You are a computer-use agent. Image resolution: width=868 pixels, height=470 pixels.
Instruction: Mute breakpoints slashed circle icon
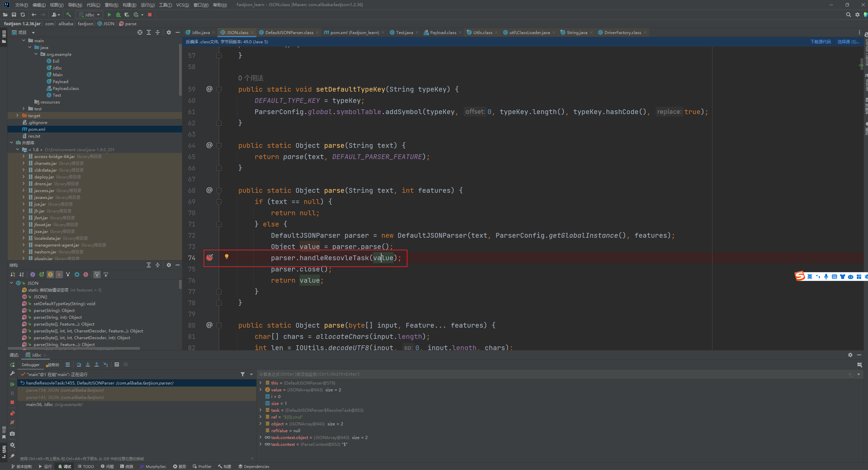pyautogui.click(x=12, y=422)
